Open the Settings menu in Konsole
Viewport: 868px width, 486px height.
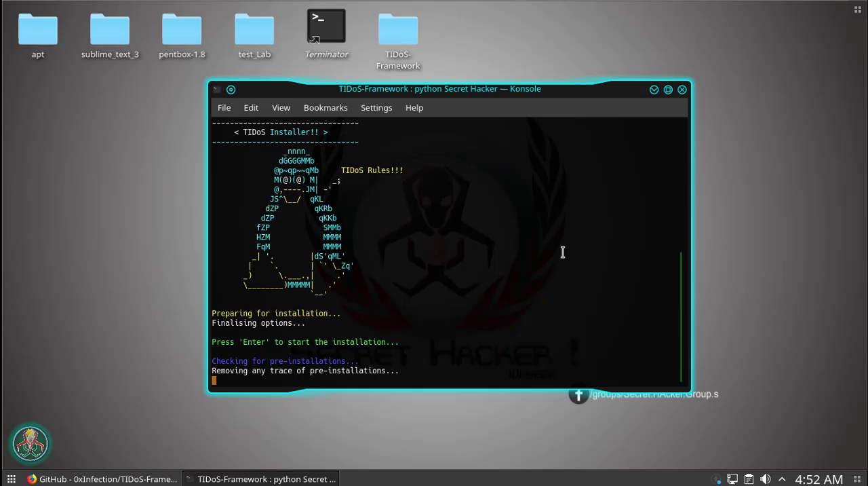point(376,108)
